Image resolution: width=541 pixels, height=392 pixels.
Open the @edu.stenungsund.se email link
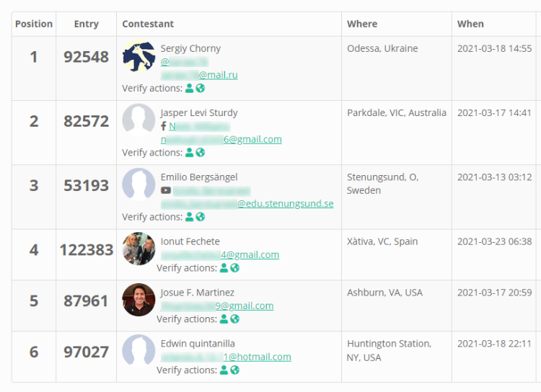247,203
